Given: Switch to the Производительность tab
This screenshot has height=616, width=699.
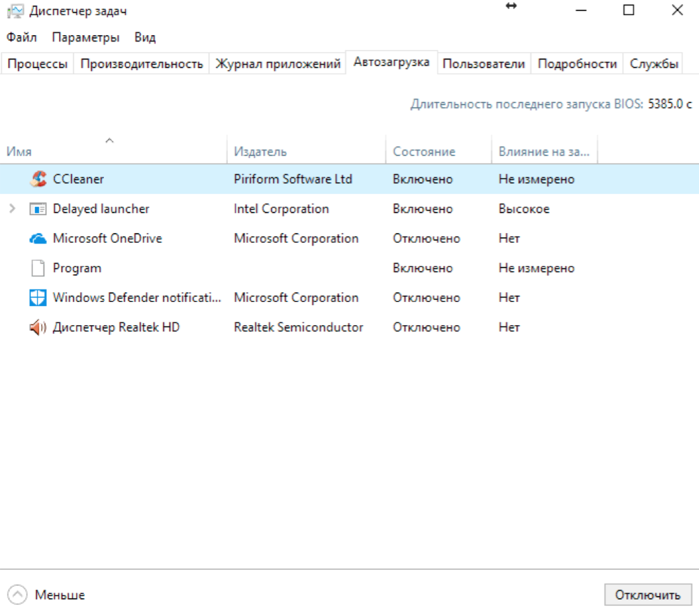Looking at the screenshot, I should pyautogui.click(x=142, y=64).
